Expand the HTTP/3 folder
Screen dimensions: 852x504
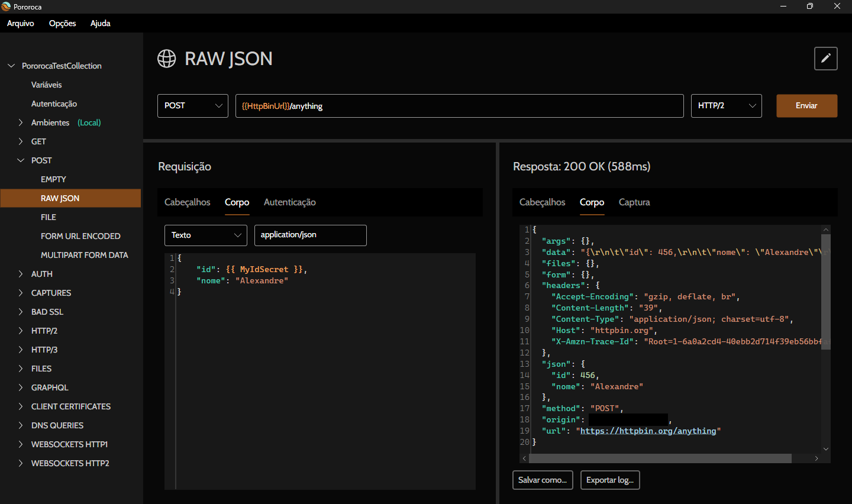click(21, 350)
